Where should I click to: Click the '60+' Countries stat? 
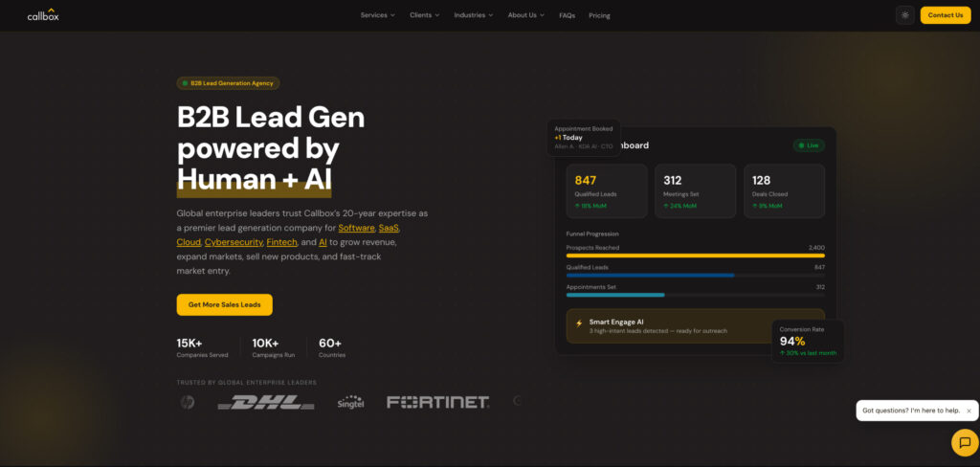click(x=332, y=347)
